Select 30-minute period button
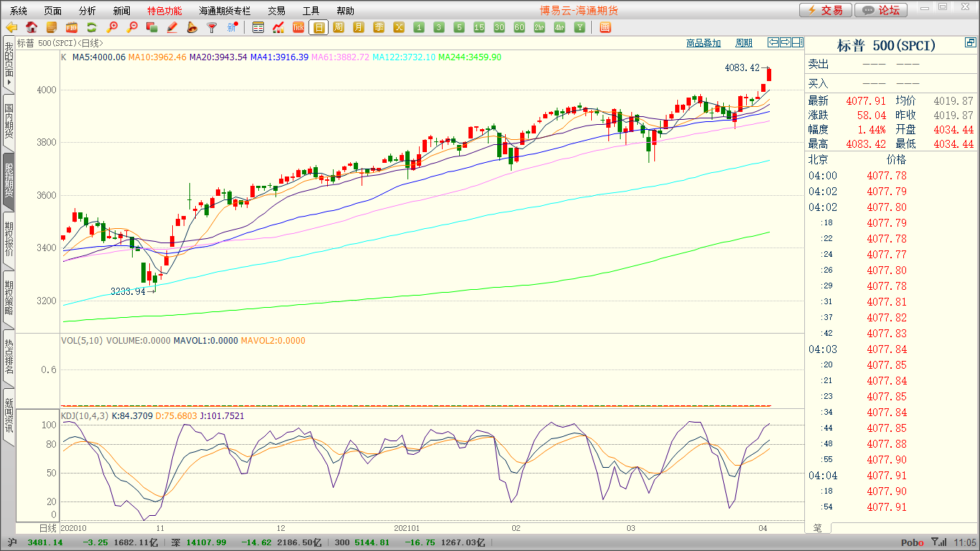The image size is (980, 551). click(x=499, y=27)
